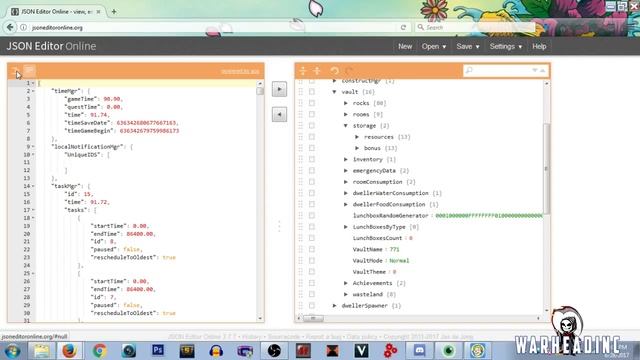Click the format JSON icon in code panel

pyautogui.click(x=16, y=71)
